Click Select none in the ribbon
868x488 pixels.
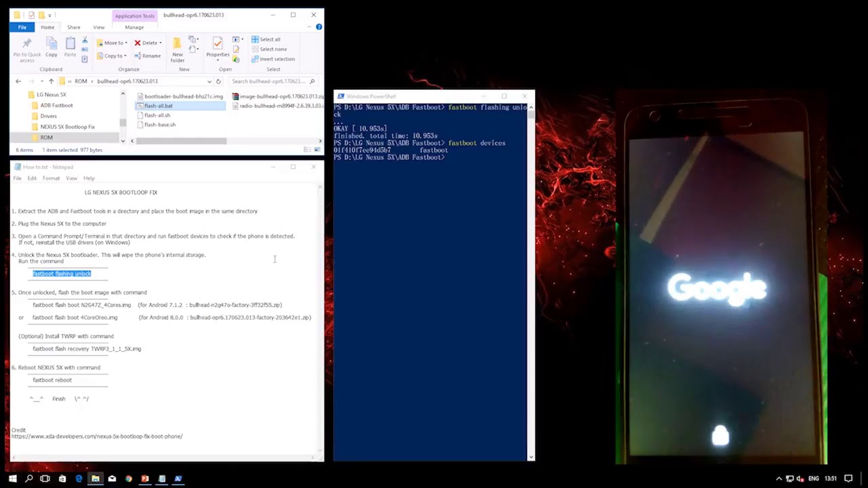coord(269,49)
